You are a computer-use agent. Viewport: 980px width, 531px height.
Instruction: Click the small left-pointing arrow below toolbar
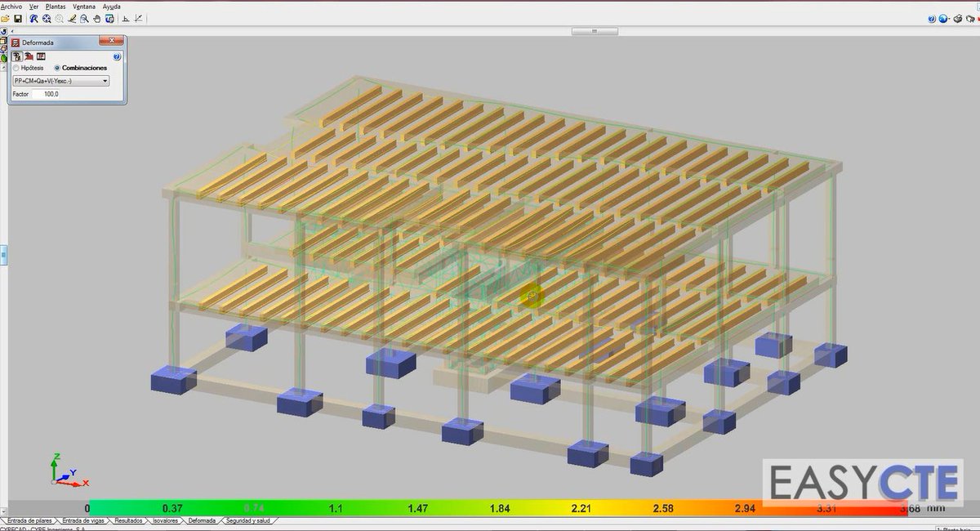coord(12,31)
